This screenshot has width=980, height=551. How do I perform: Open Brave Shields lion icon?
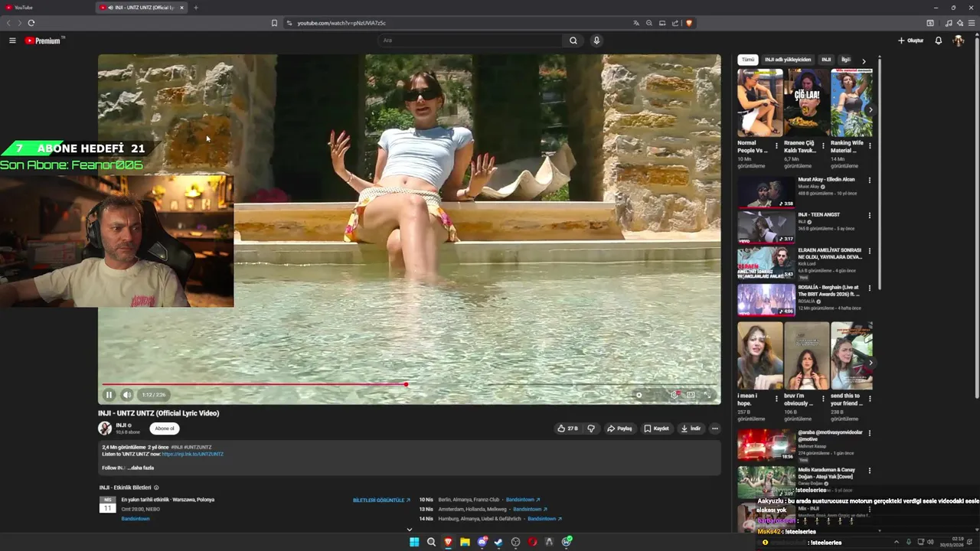tap(689, 23)
